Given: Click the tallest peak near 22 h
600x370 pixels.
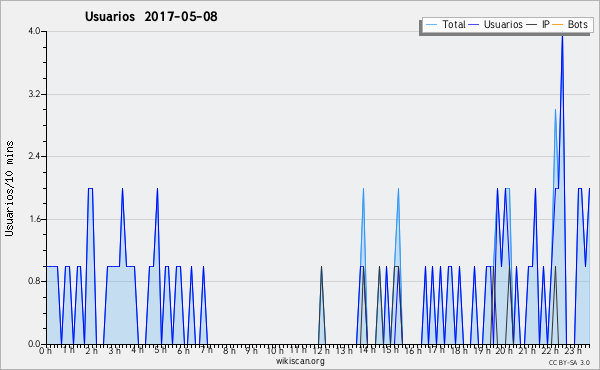Looking at the screenshot, I should click(x=562, y=36).
